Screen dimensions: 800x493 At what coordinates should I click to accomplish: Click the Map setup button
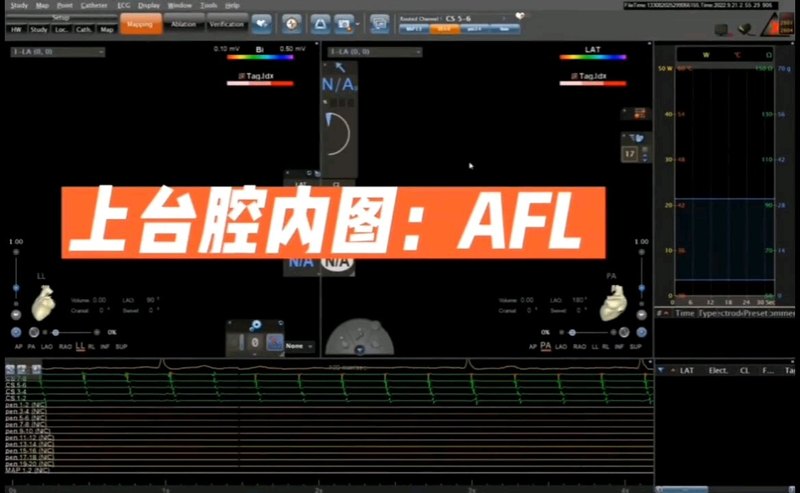[x=107, y=30]
